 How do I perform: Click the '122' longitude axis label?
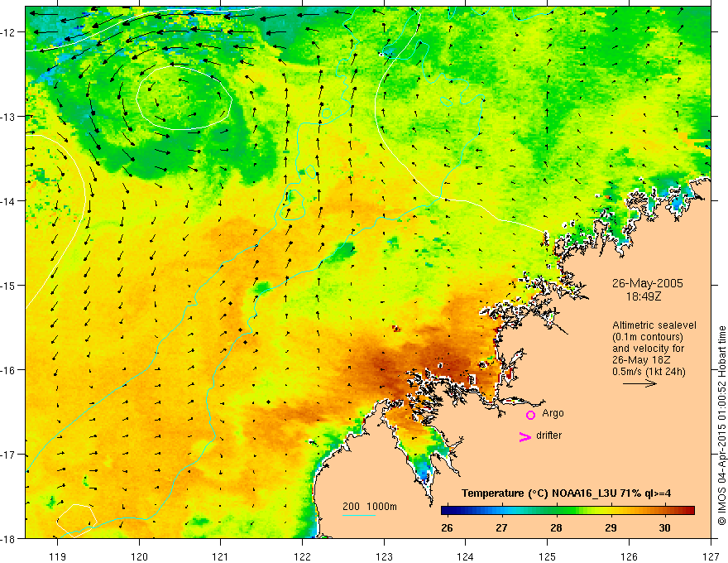tap(302, 556)
